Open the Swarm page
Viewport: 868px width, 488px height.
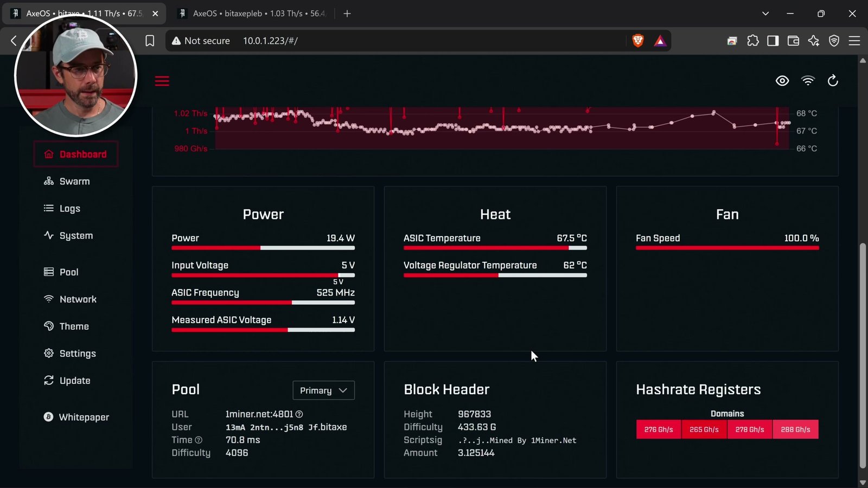coord(76,182)
